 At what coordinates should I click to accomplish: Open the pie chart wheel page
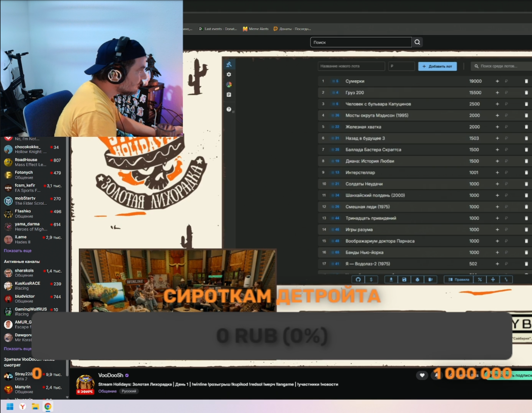[229, 84]
